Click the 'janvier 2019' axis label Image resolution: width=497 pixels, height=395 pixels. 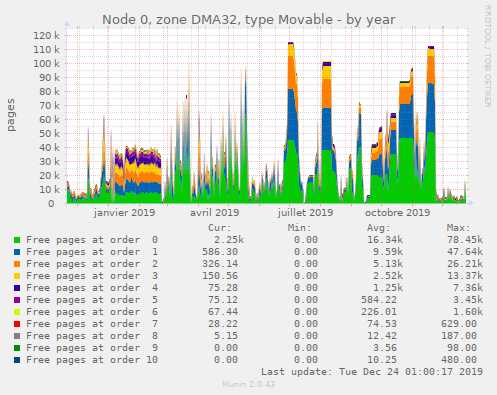pos(124,213)
